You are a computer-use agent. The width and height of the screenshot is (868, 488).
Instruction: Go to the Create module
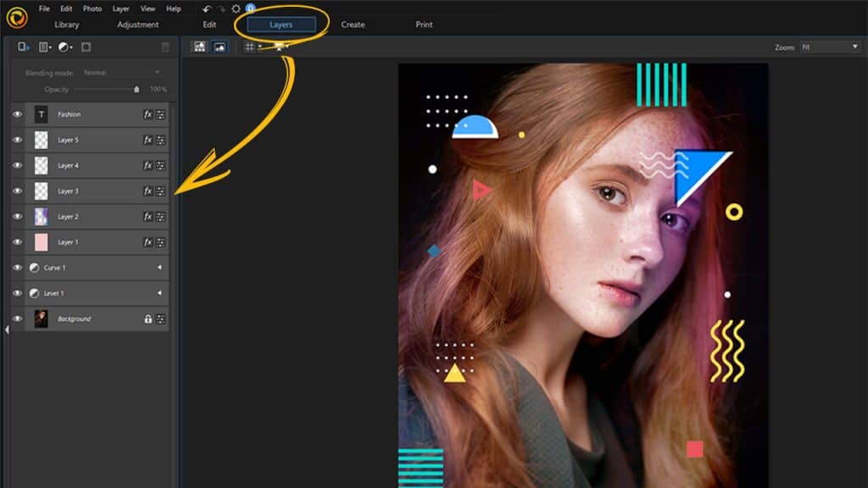(x=353, y=25)
